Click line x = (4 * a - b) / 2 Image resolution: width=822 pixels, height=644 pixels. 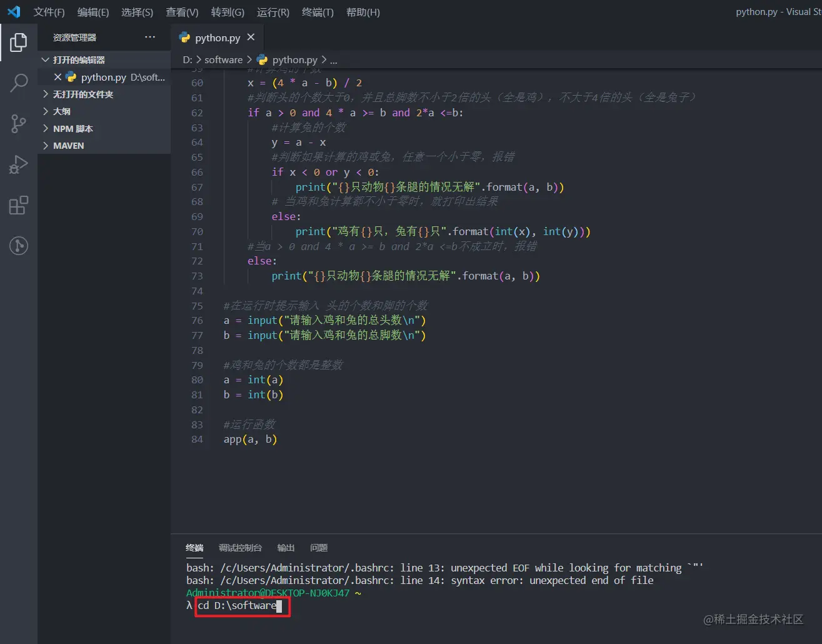(304, 83)
